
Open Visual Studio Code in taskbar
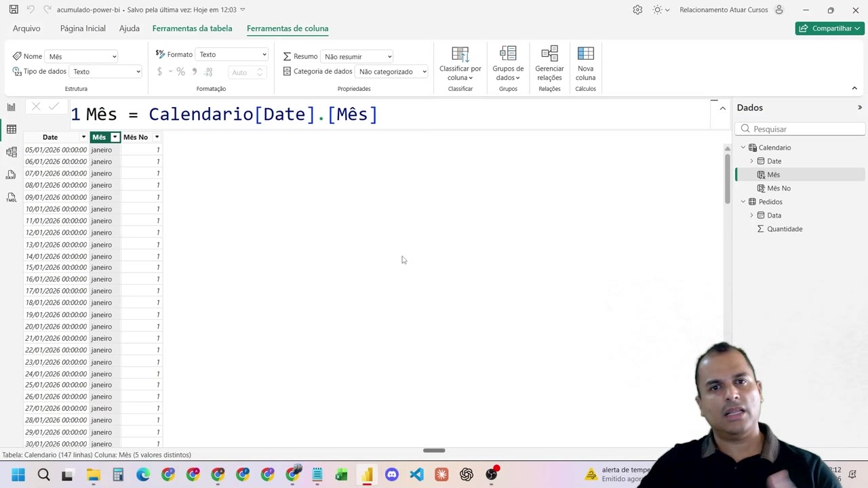[x=416, y=474]
